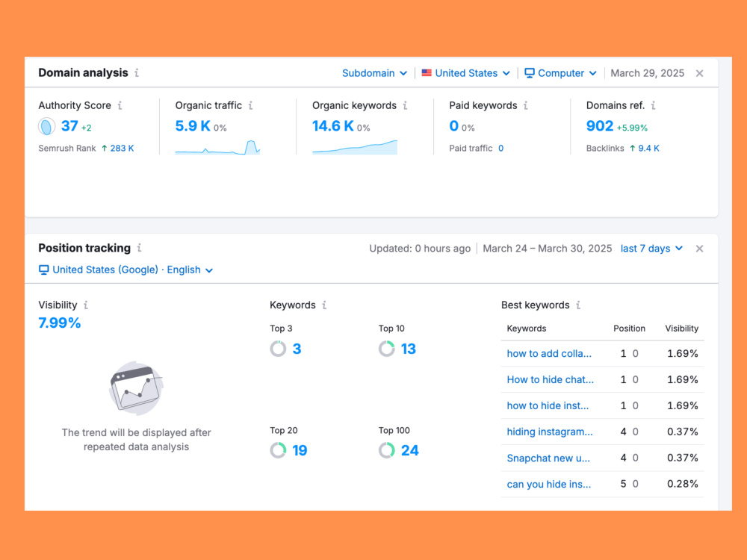Open Visibility value 7.99%
Screen dimensions: 747x560
(x=60, y=323)
